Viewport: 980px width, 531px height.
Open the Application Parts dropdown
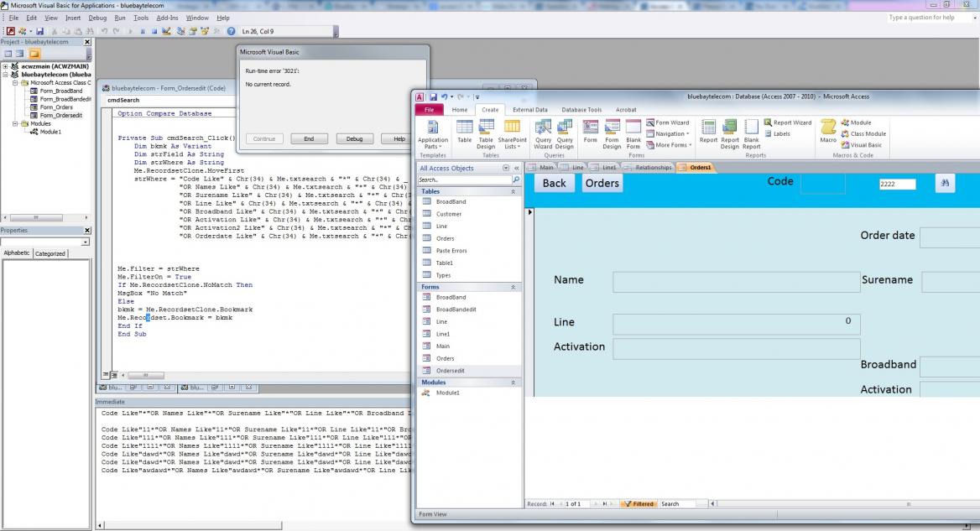(x=432, y=133)
